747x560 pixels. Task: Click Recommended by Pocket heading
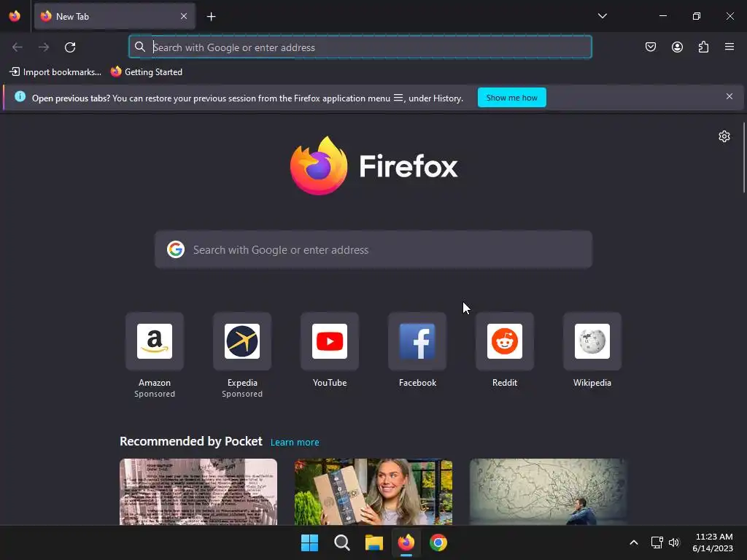point(191,441)
